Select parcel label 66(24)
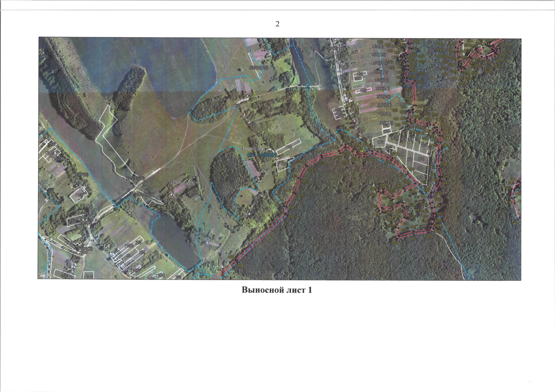Image resolution: width=555 pixels, height=392 pixels. click(383, 89)
